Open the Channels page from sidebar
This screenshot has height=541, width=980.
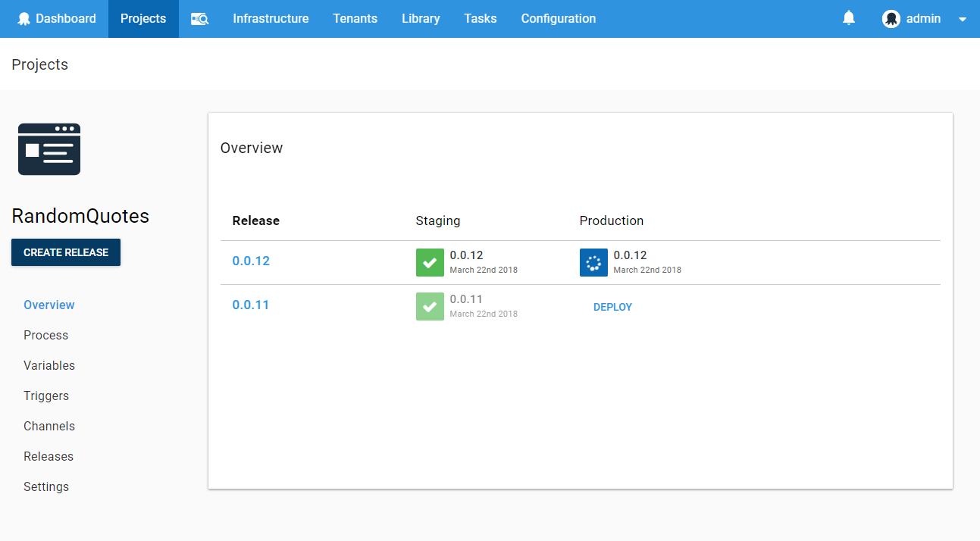(x=49, y=426)
